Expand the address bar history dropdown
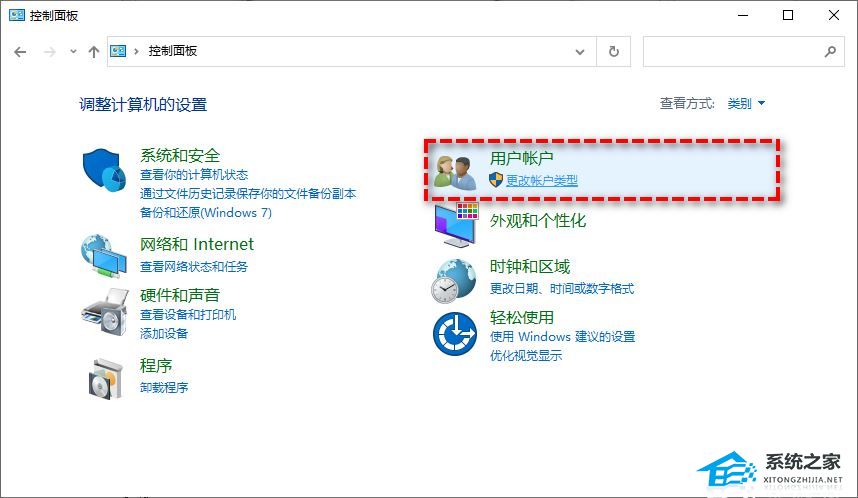Viewport: 858px width, 498px height. 579,52
